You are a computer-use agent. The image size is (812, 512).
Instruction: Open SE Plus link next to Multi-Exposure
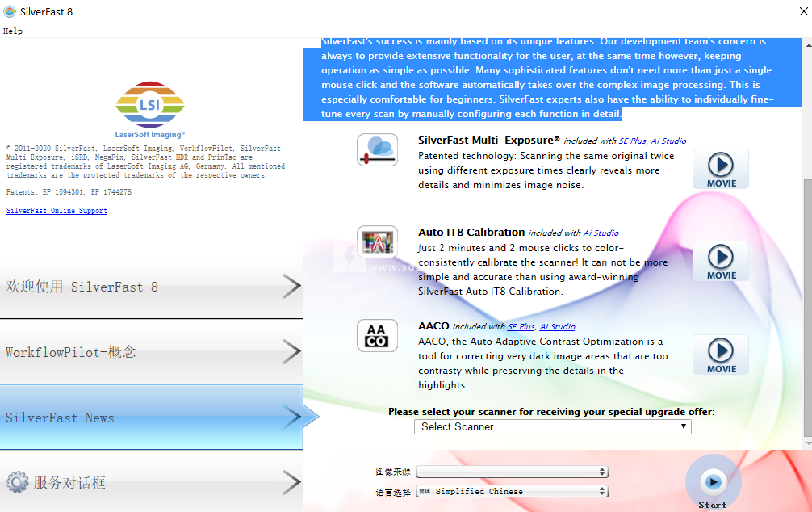632,141
